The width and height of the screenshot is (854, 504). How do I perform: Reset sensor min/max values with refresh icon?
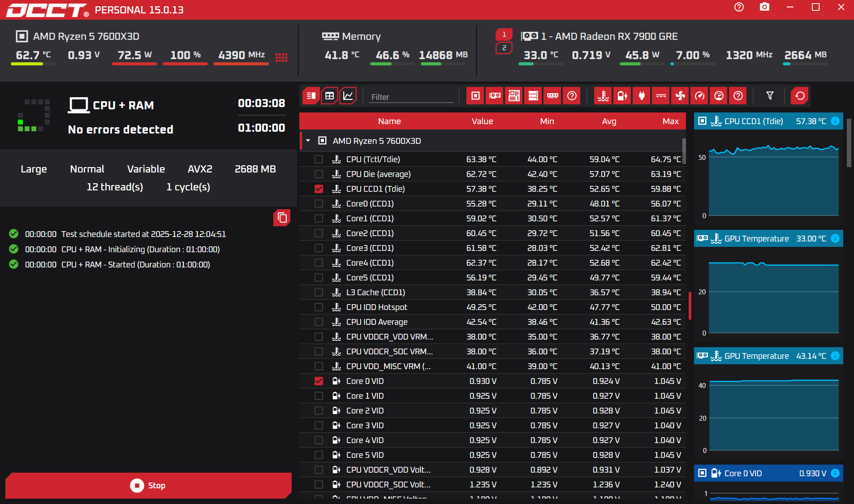(x=800, y=96)
